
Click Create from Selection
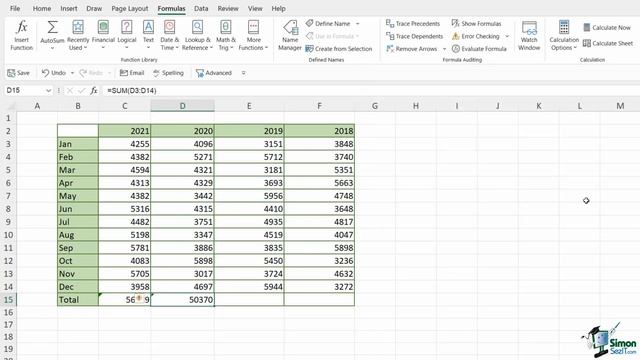[339, 49]
